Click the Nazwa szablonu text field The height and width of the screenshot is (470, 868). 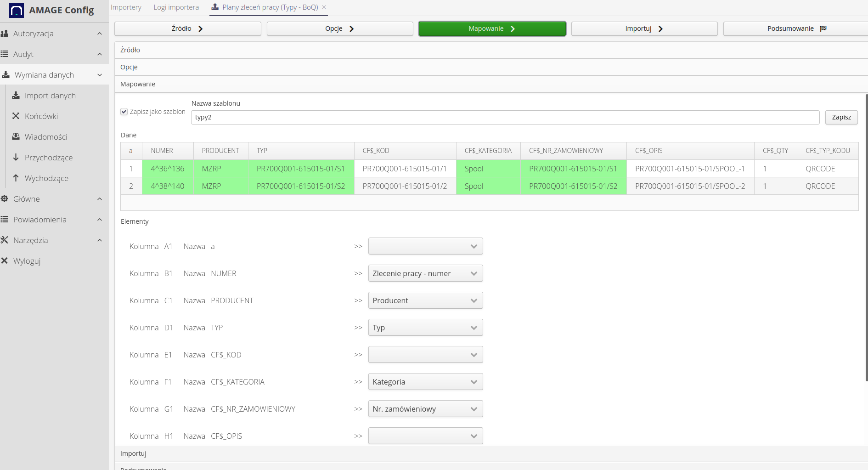(x=505, y=117)
